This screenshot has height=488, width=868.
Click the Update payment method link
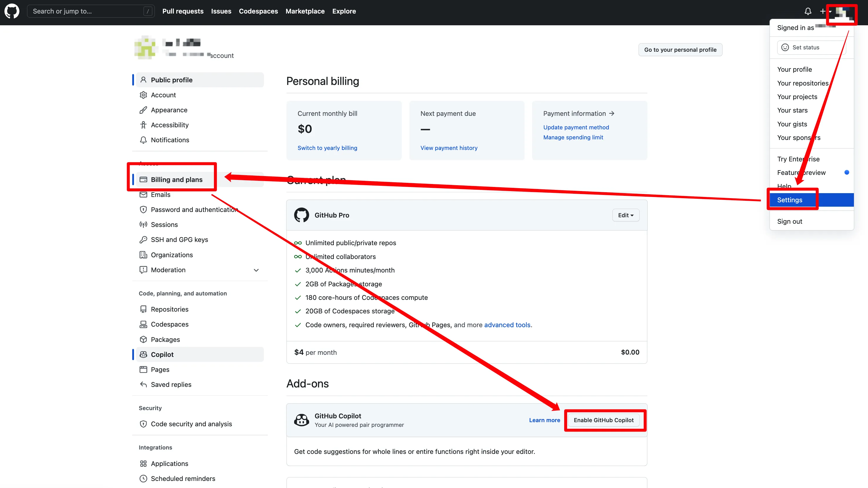click(576, 127)
